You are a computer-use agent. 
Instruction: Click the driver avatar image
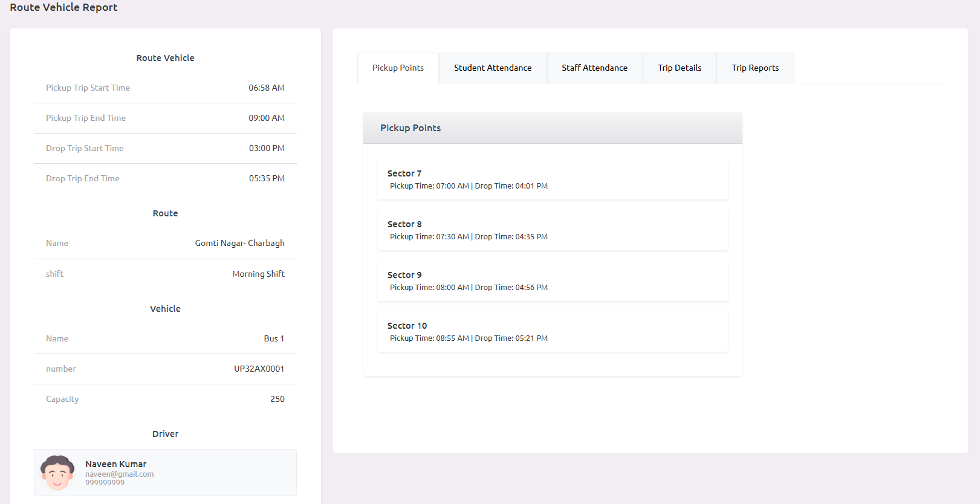[57, 472]
